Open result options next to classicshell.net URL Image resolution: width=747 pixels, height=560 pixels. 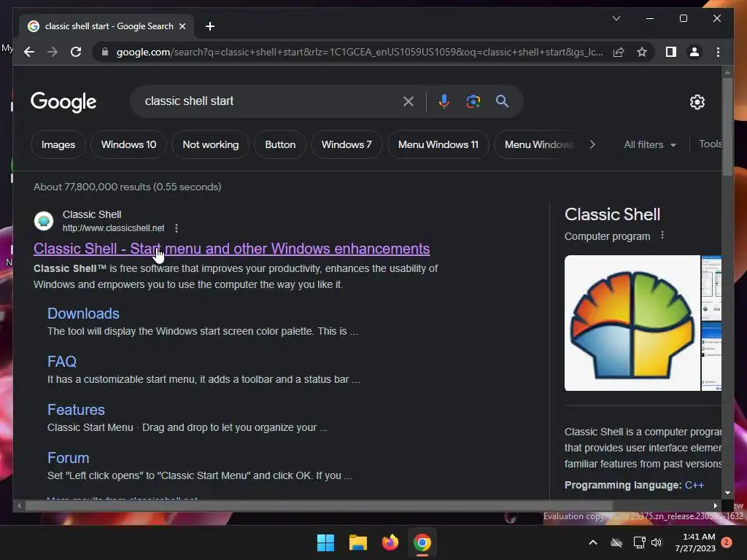(177, 228)
